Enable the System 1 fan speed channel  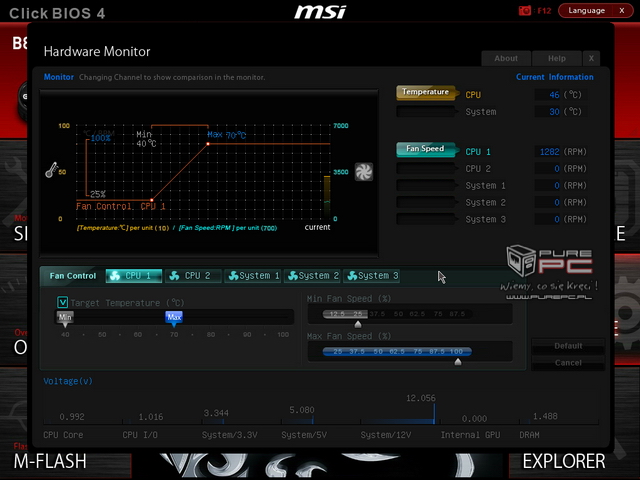[426, 185]
